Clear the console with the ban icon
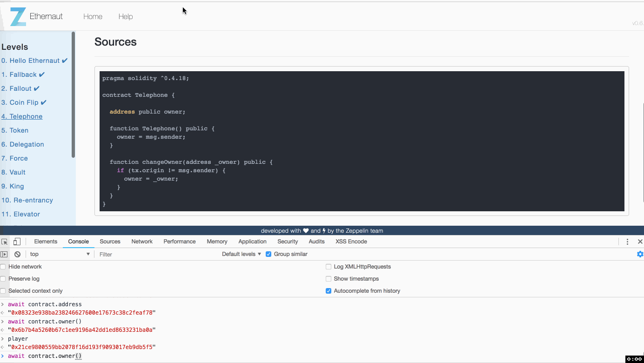Viewport: 644px width, 363px height. 17,254
